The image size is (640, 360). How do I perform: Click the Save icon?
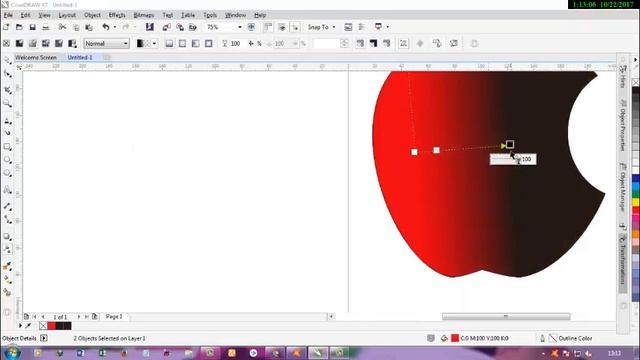[x=32, y=27]
